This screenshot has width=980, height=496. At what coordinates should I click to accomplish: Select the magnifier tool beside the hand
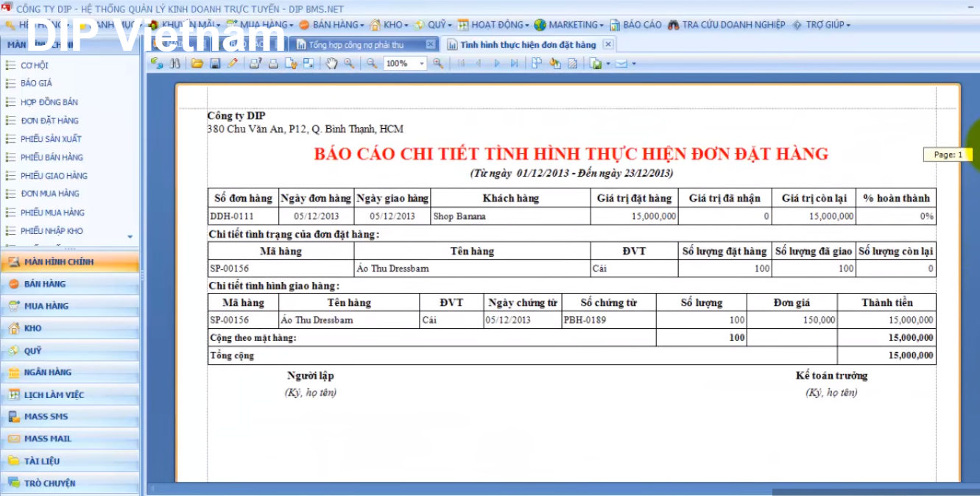click(349, 63)
